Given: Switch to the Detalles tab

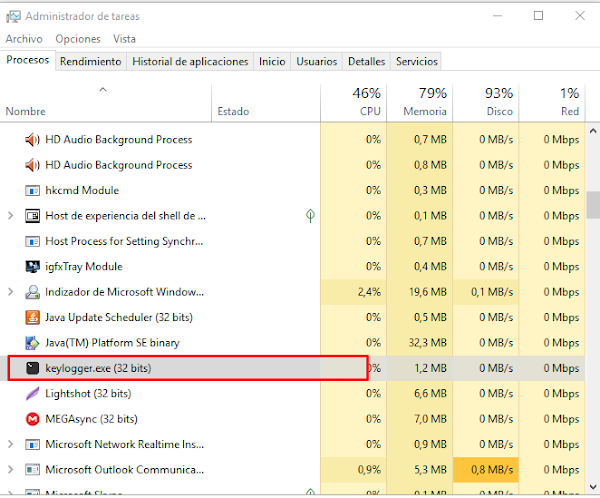Looking at the screenshot, I should (366, 62).
